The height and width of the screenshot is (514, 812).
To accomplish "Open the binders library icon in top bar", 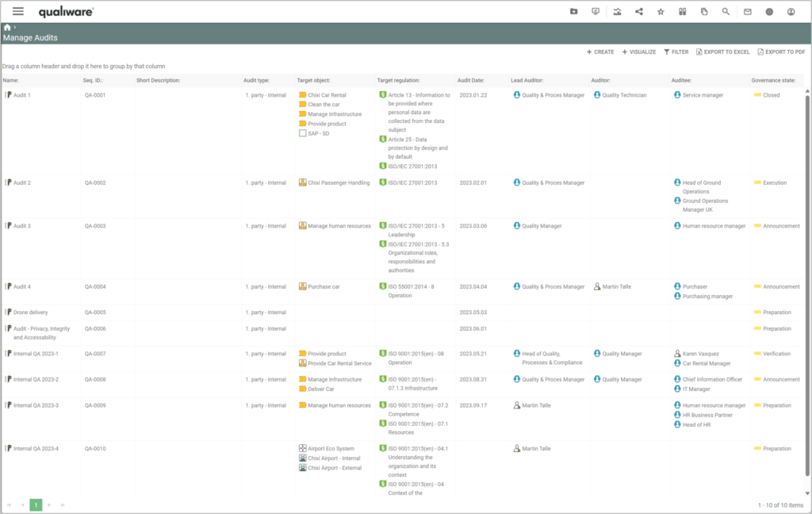I will coord(683,11).
